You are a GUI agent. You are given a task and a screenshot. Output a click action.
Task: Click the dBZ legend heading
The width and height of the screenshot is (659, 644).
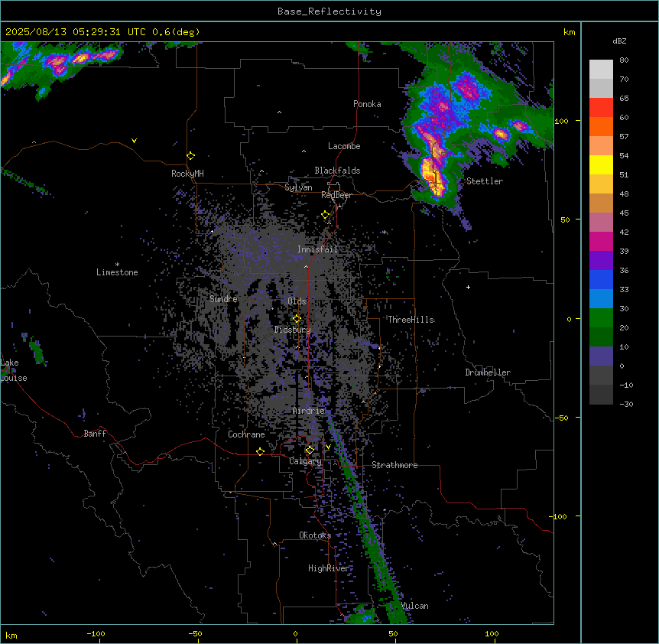coord(619,41)
